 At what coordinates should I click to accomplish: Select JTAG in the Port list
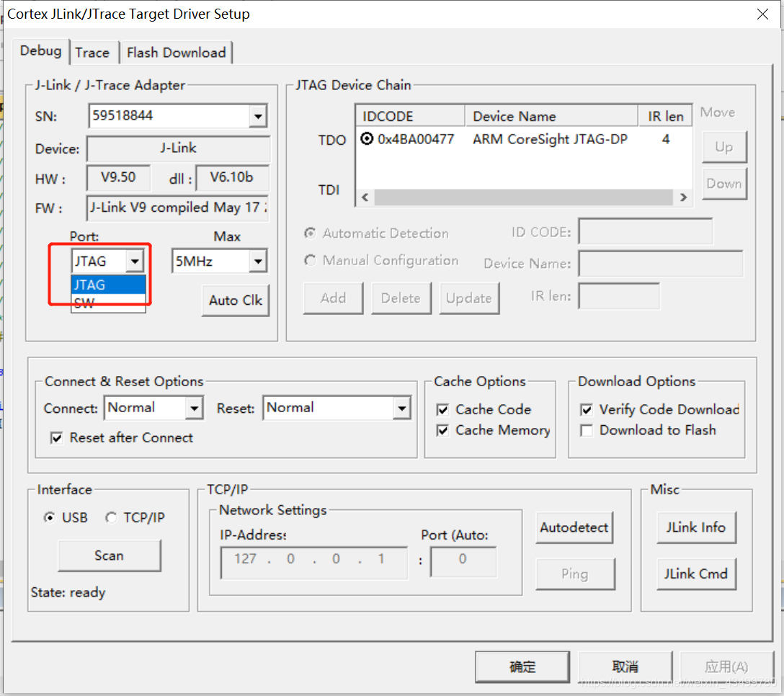(109, 285)
